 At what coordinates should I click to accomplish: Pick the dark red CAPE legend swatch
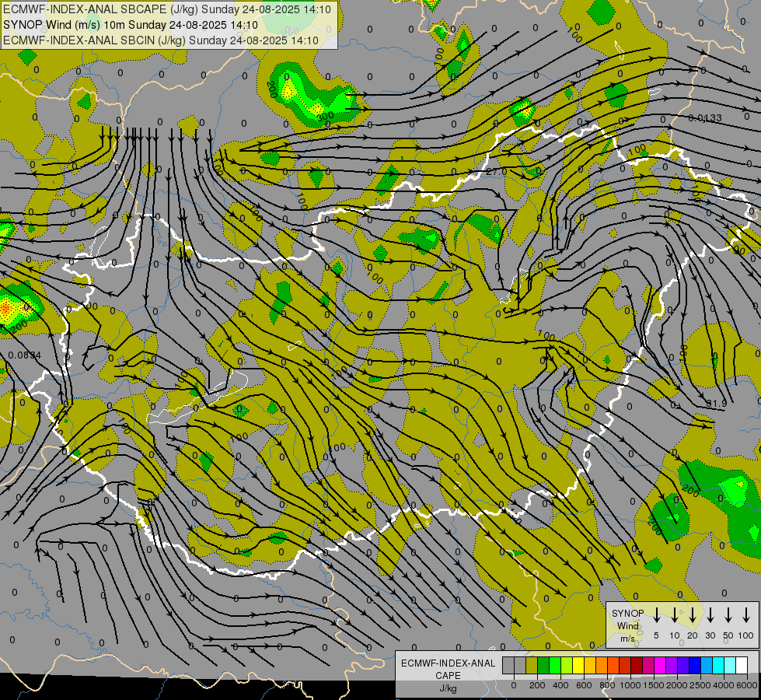(x=637, y=665)
